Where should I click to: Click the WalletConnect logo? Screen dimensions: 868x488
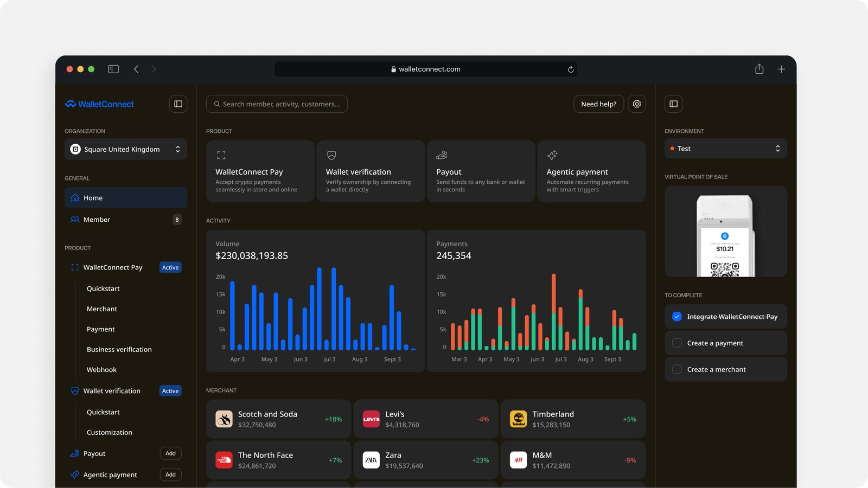click(99, 104)
